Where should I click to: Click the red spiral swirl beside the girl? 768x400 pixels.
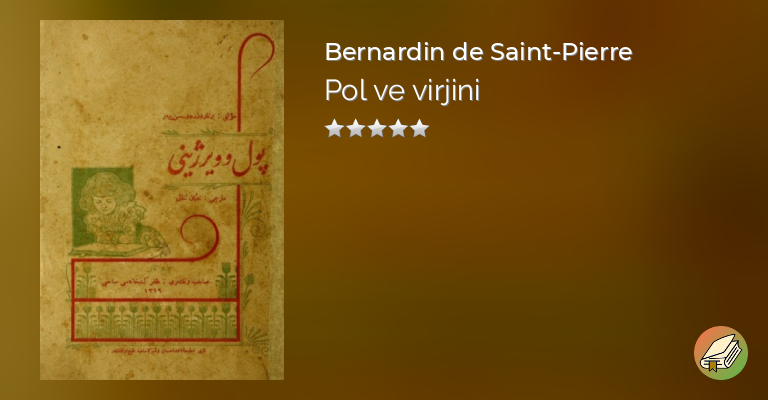[200, 234]
